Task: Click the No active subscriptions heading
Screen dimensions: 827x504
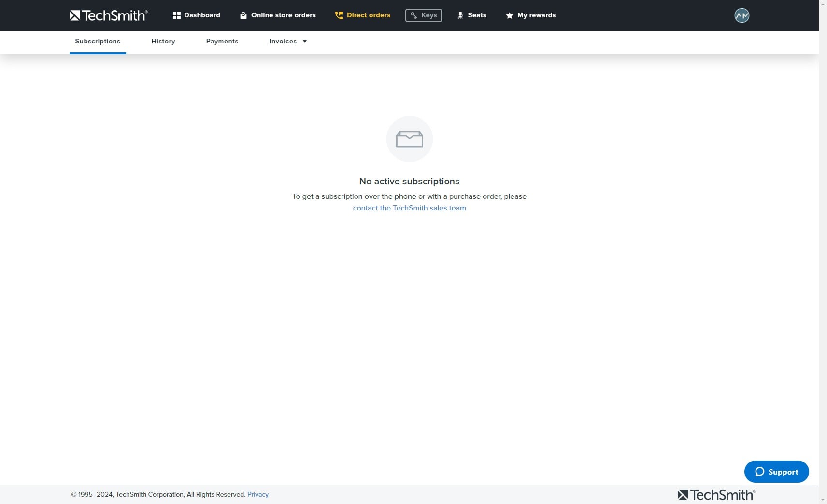Action: point(410,182)
